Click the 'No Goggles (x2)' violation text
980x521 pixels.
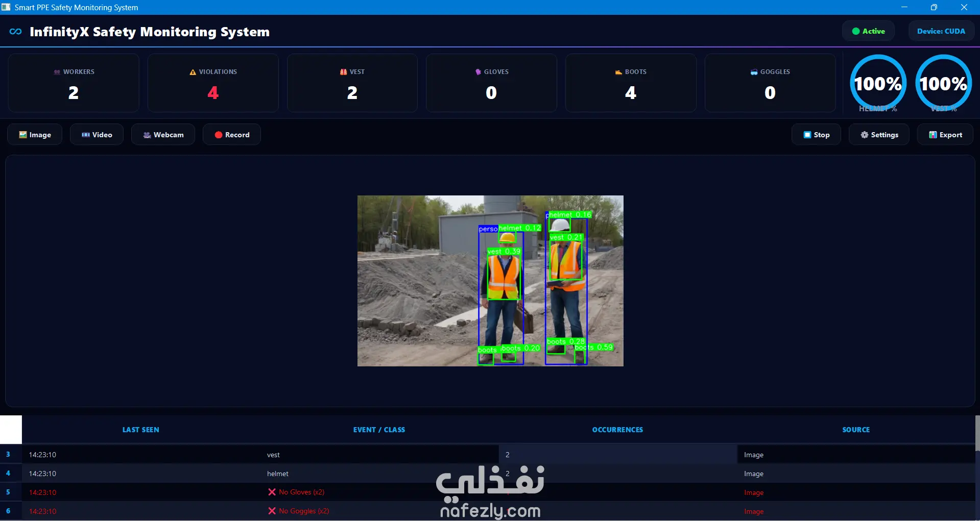click(304, 511)
